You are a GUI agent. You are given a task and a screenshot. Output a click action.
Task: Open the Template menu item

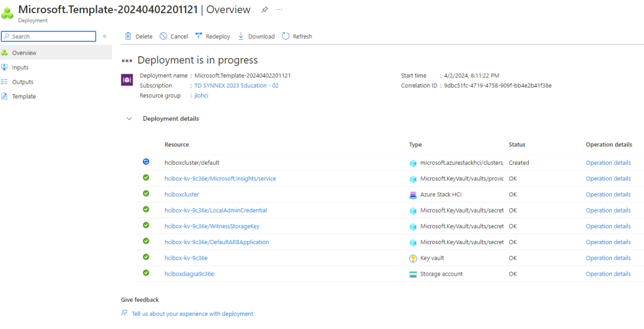(56, 96)
